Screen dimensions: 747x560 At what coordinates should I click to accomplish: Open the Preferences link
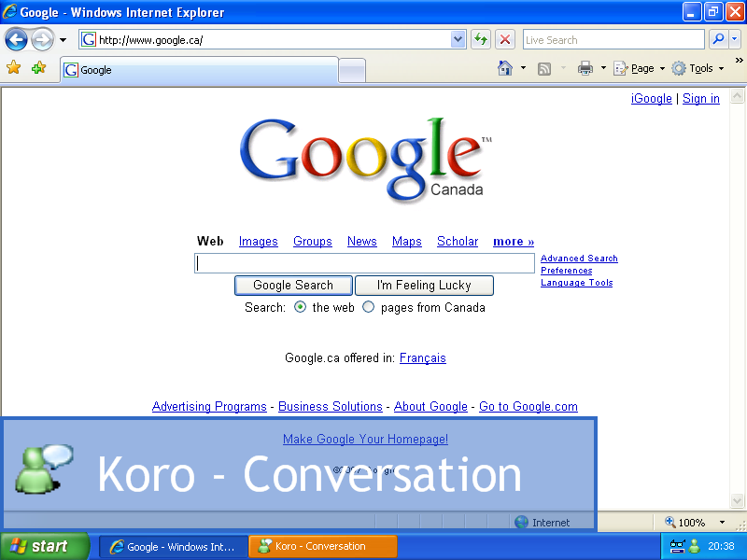pos(567,271)
